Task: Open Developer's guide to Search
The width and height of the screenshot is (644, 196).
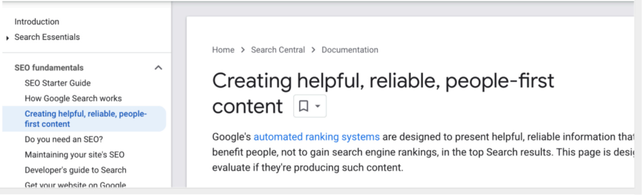Action: [75, 170]
